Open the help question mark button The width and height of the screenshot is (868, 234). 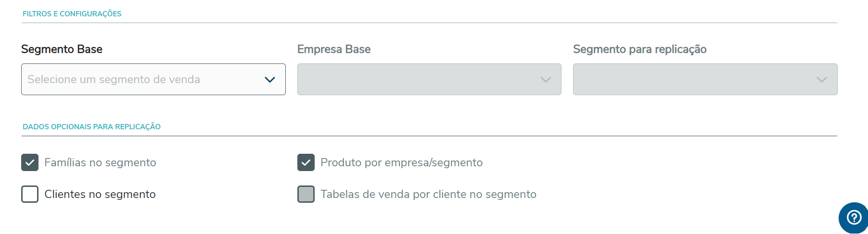[854, 218]
